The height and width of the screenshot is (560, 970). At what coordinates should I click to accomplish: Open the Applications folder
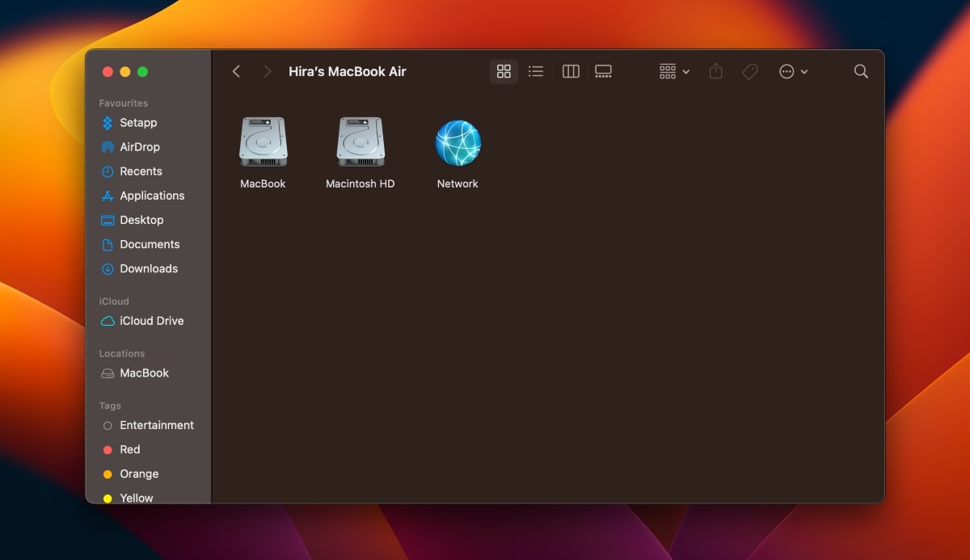click(x=150, y=195)
